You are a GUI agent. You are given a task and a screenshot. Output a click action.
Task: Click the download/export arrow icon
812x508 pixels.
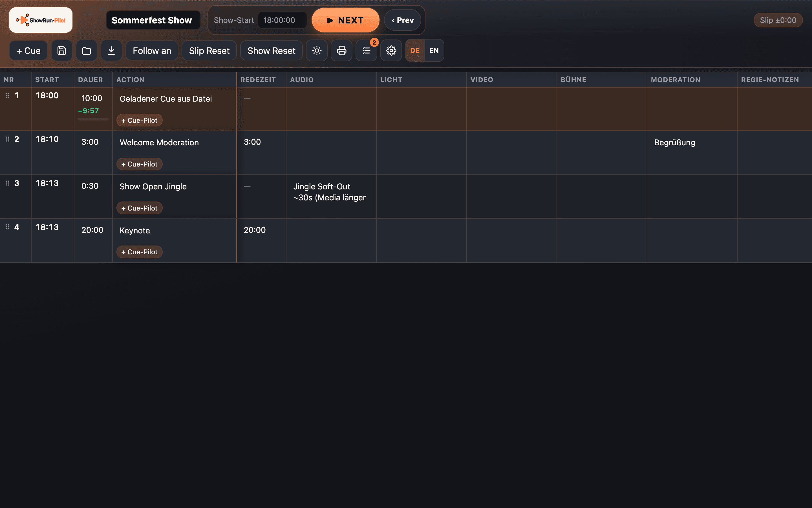click(x=111, y=51)
